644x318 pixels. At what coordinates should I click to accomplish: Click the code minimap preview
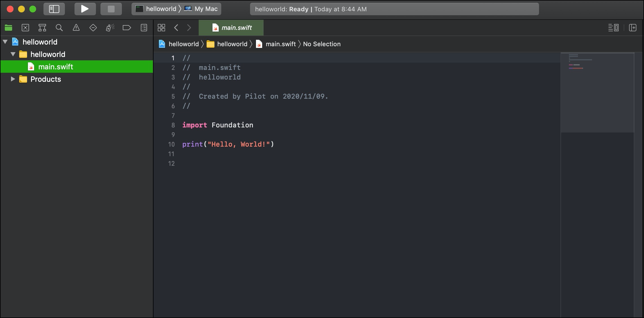[597, 92]
